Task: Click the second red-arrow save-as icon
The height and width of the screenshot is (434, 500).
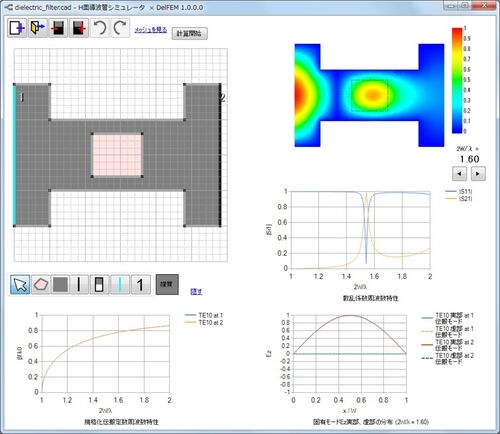Action: (x=79, y=28)
